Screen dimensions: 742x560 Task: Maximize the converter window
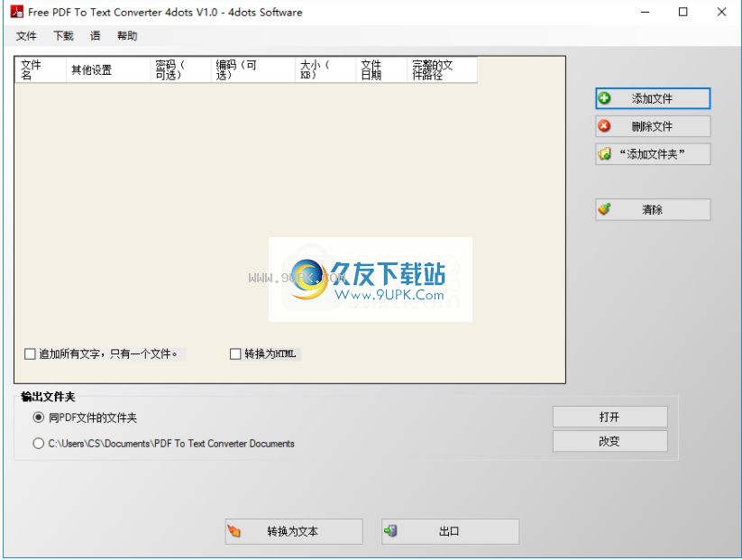[x=682, y=12]
